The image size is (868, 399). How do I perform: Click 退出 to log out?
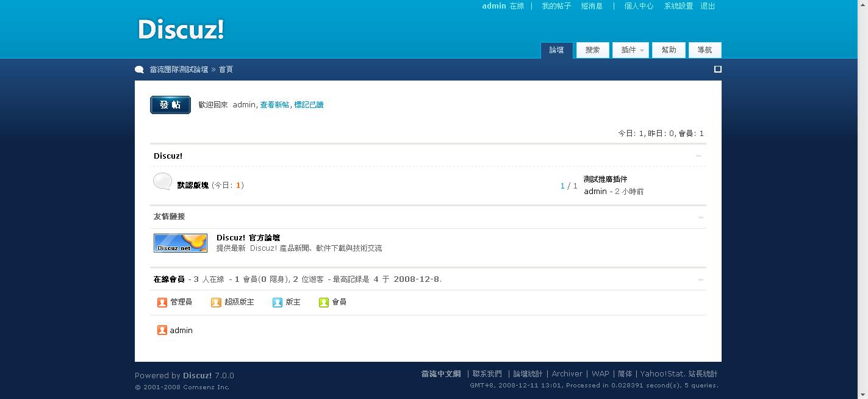tap(708, 6)
